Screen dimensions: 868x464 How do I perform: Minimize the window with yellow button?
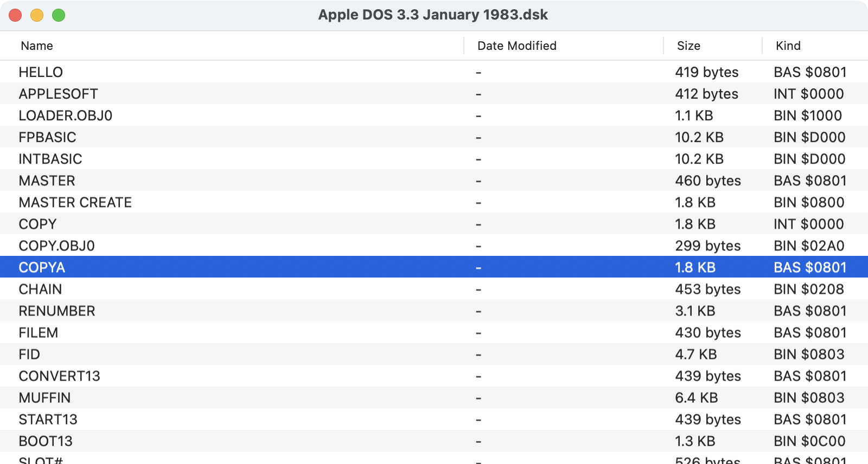37,15
